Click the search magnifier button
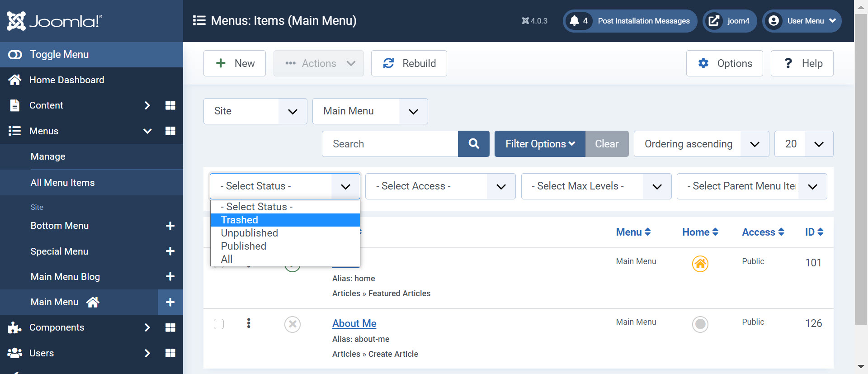Image resolution: width=868 pixels, height=374 pixels. point(473,144)
